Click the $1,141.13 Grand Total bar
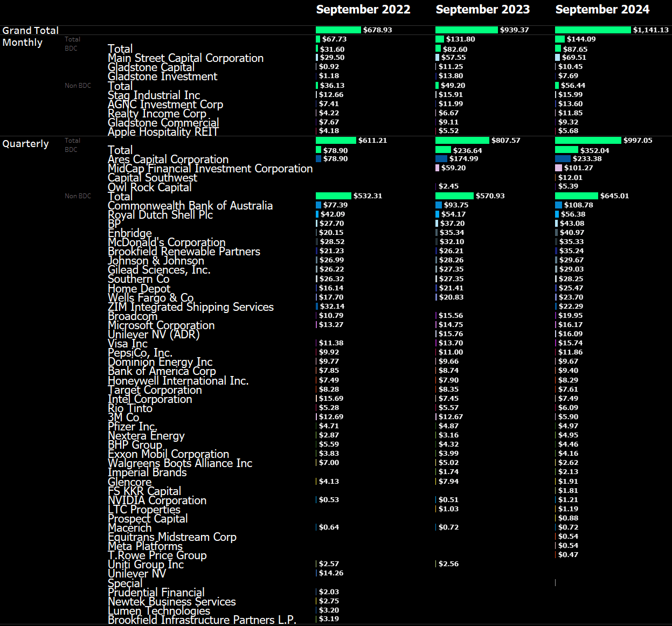This screenshot has width=672, height=626. 592,30
